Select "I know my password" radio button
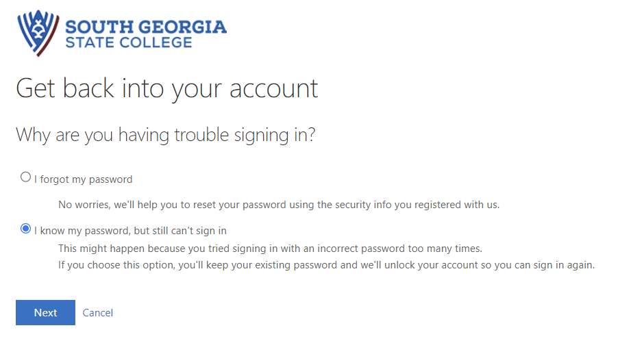Image resolution: width=644 pixels, height=341 pixels. click(26, 229)
